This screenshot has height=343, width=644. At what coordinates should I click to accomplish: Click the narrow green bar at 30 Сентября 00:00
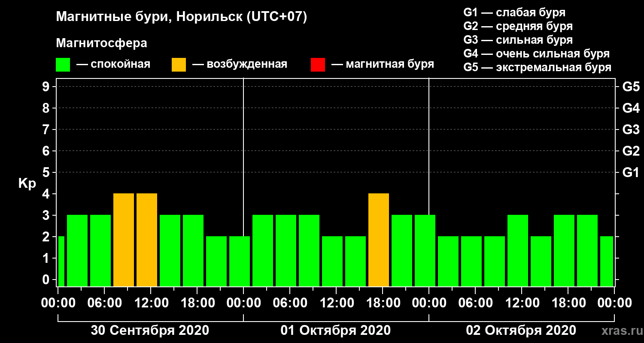pos(61,262)
